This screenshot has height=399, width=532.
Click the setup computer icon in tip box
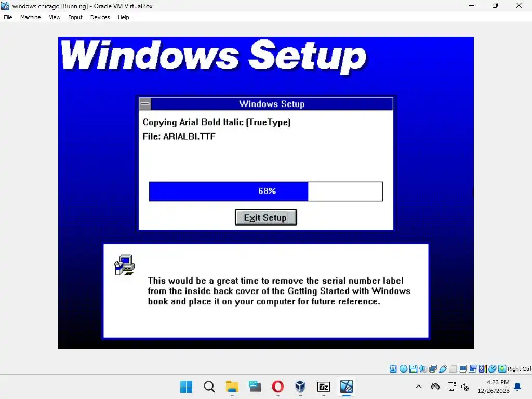(x=125, y=265)
